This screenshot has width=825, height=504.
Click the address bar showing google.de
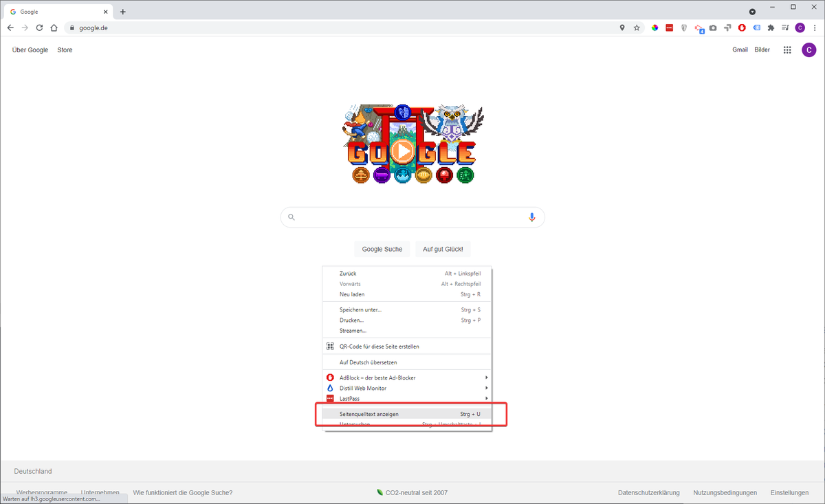click(344, 28)
